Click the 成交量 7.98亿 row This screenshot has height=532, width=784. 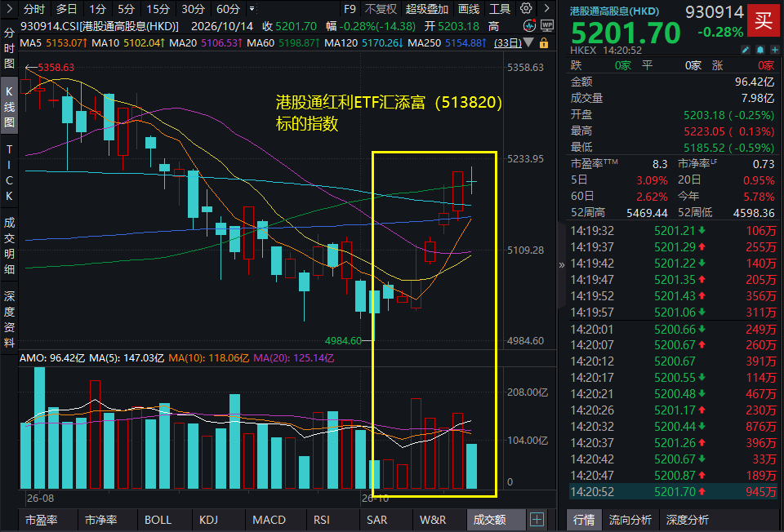[672, 98]
